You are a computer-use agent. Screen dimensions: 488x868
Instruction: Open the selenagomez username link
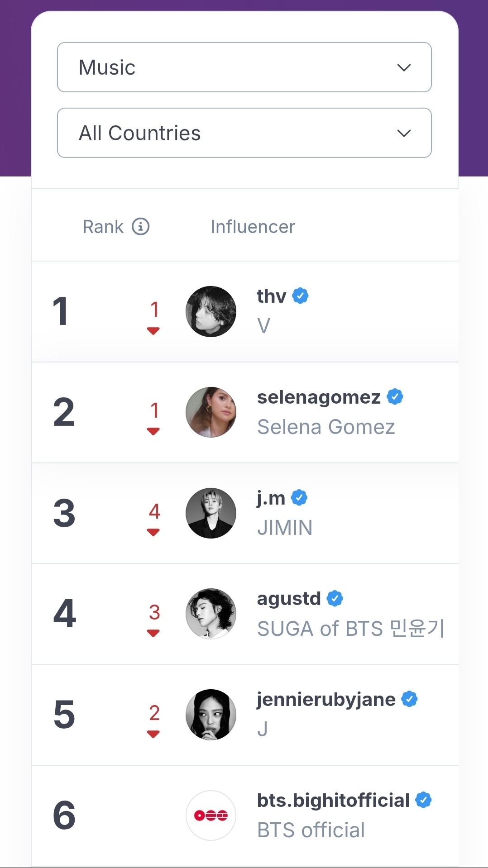pos(319,397)
